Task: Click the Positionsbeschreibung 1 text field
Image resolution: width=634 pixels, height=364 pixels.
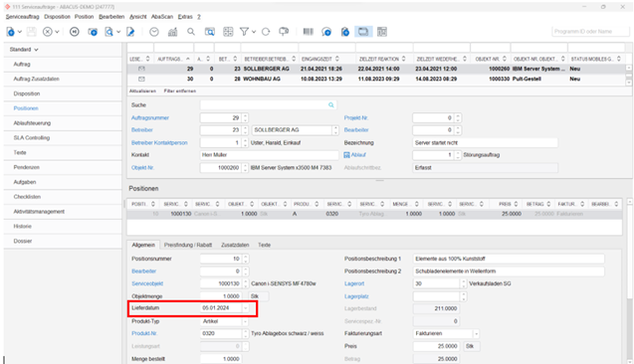Action: [x=509, y=259]
